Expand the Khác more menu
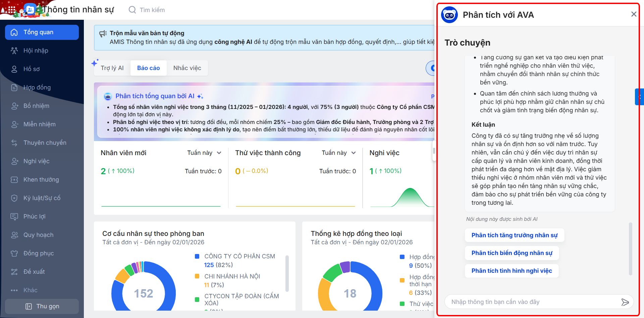 (x=42, y=290)
